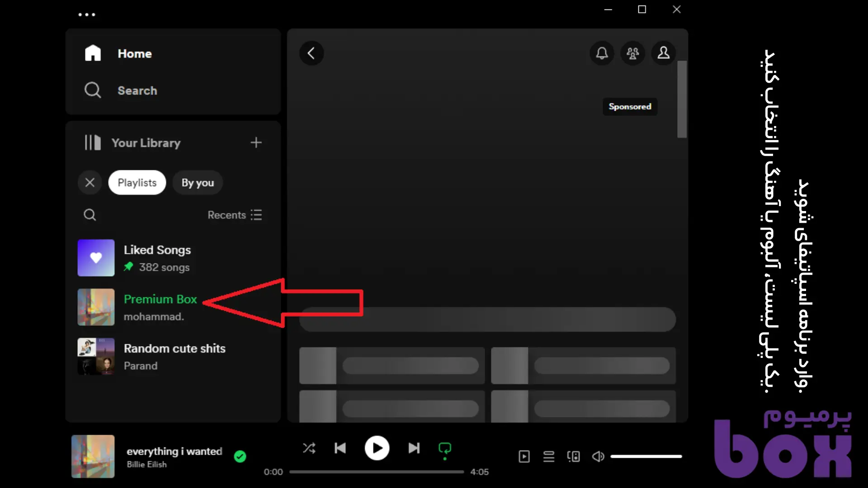Go back with the left chevron

pos(311,53)
